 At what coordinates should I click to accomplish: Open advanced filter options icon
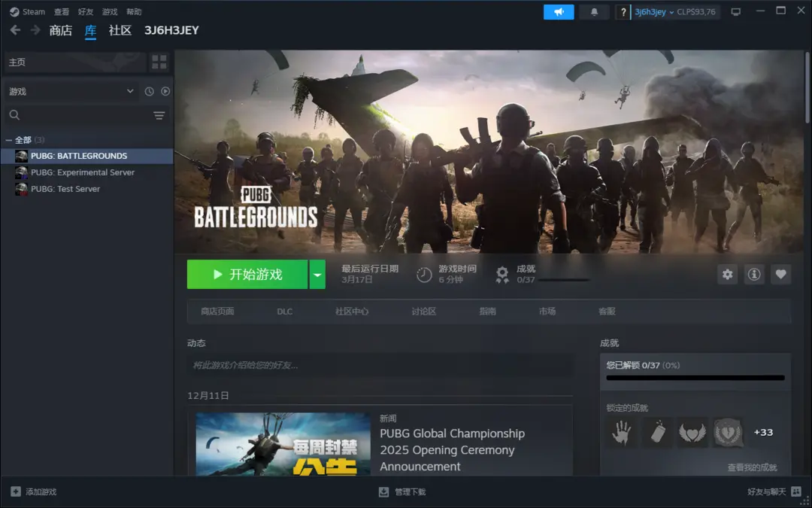159,115
